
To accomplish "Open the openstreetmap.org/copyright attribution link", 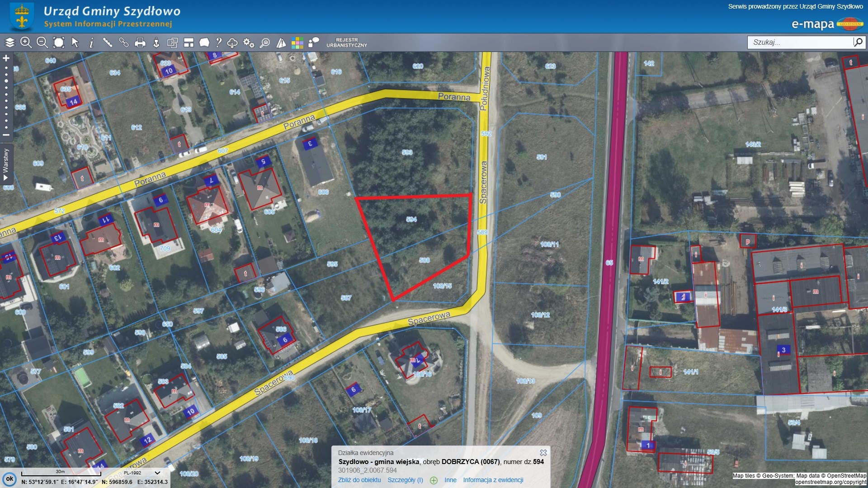I will coord(830,482).
